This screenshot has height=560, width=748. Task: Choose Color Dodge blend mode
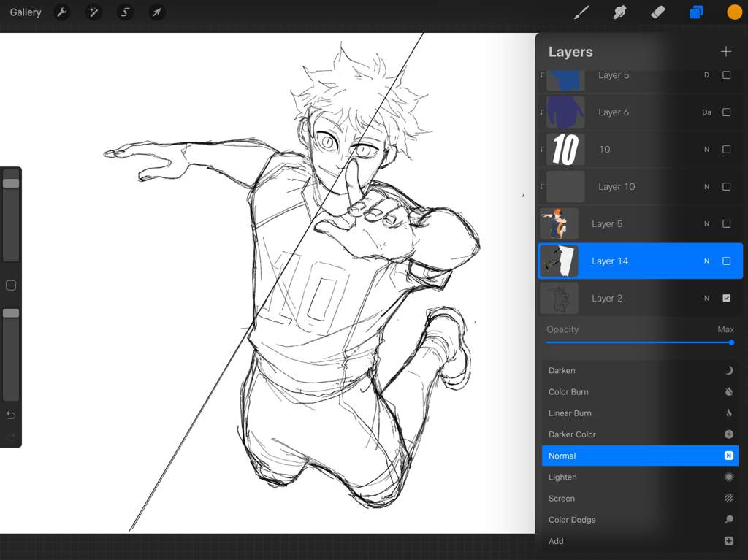(x=640, y=519)
